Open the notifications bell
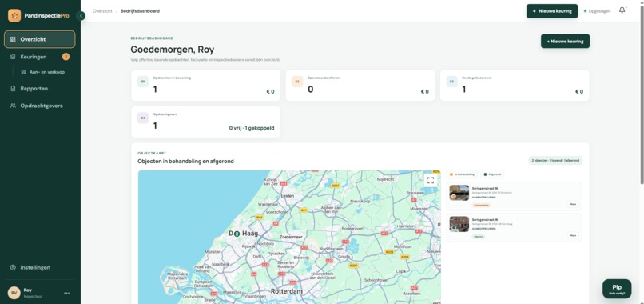This screenshot has height=304, width=644. [x=622, y=10]
